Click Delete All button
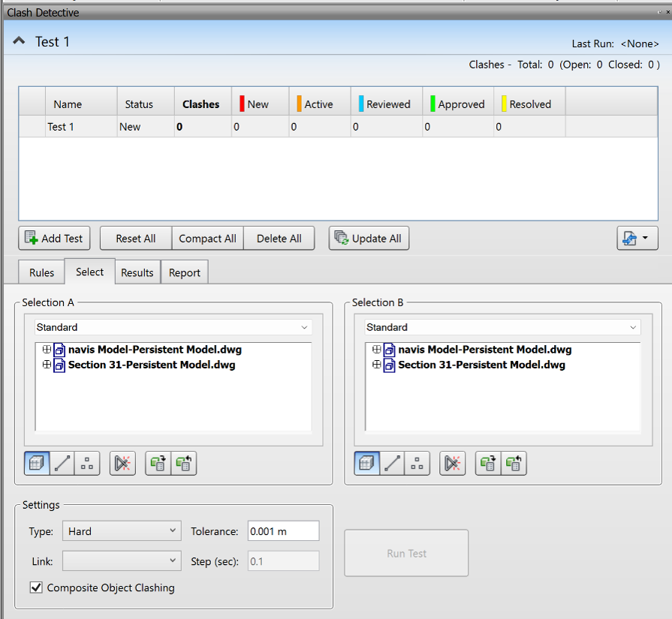The width and height of the screenshot is (672, 619). pos(279,238)
